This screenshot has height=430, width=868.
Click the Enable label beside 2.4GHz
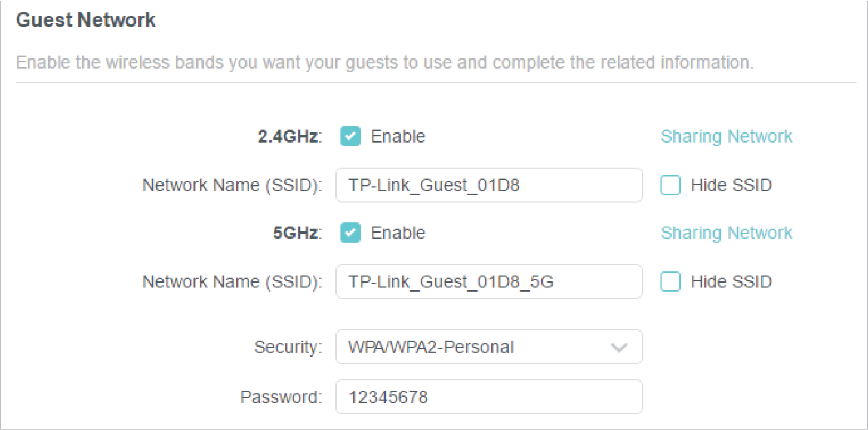tap(398, 137)
